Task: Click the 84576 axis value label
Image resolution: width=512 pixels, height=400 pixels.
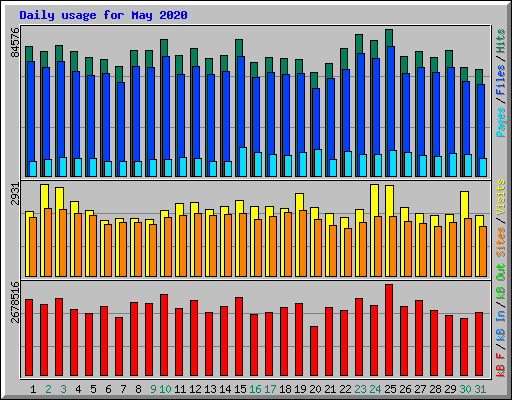Action: (15, 42)
